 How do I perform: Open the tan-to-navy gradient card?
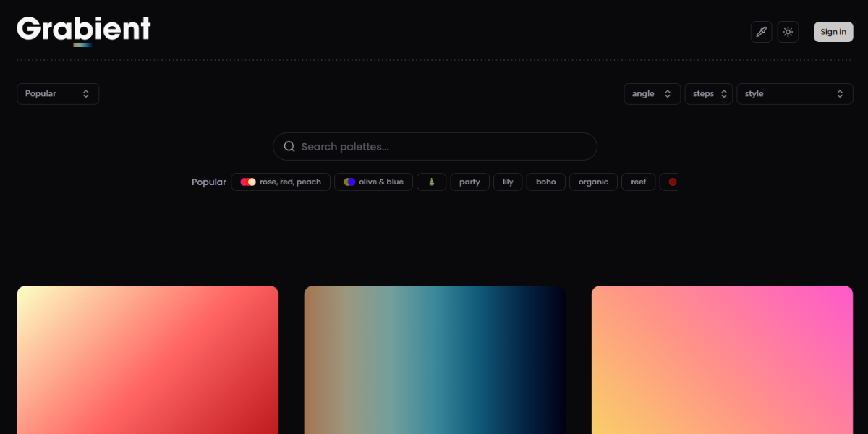tap(435, 360)
